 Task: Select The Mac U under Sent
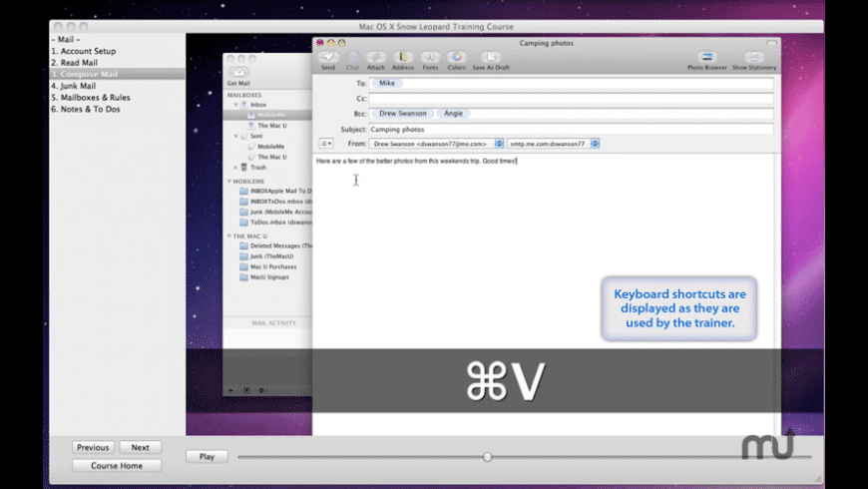click(x=271, y=158)
